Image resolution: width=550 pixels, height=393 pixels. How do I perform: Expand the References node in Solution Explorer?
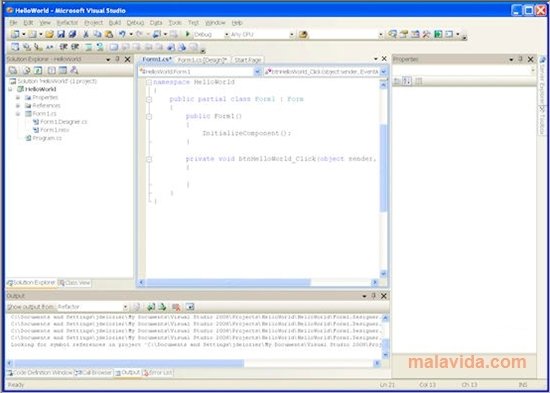pyautogui.click(x=18, y=106)
